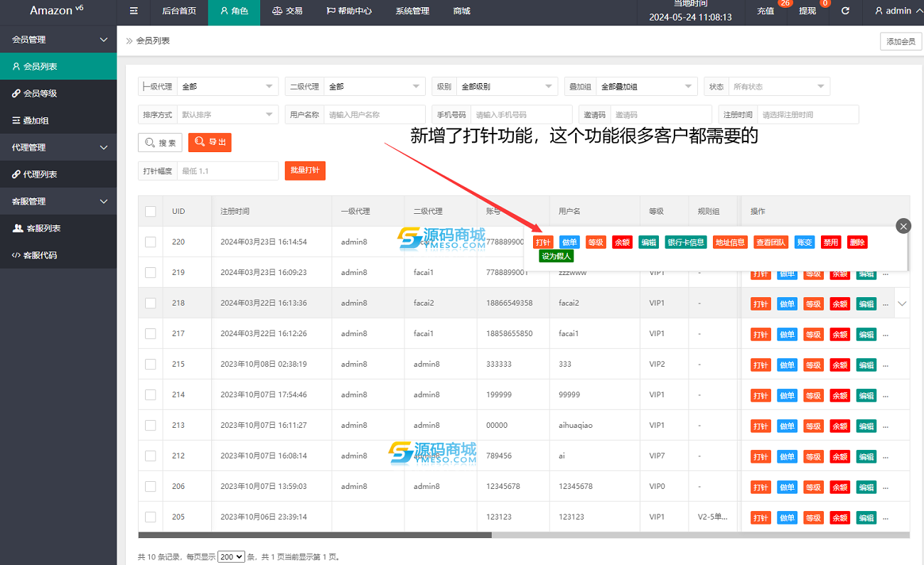Click 余额 button for UID 215
Screen dimensions: 924x565
click(839, 365)
